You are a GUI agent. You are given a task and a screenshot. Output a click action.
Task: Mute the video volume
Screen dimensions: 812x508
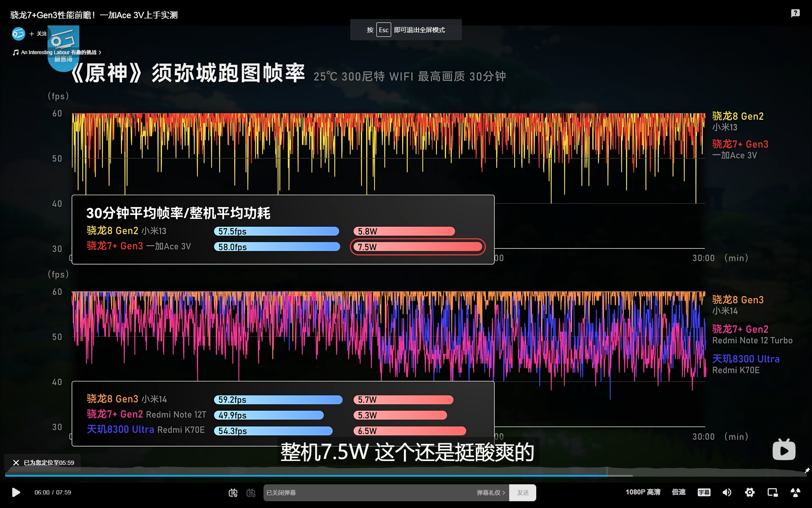pos(727,492)
